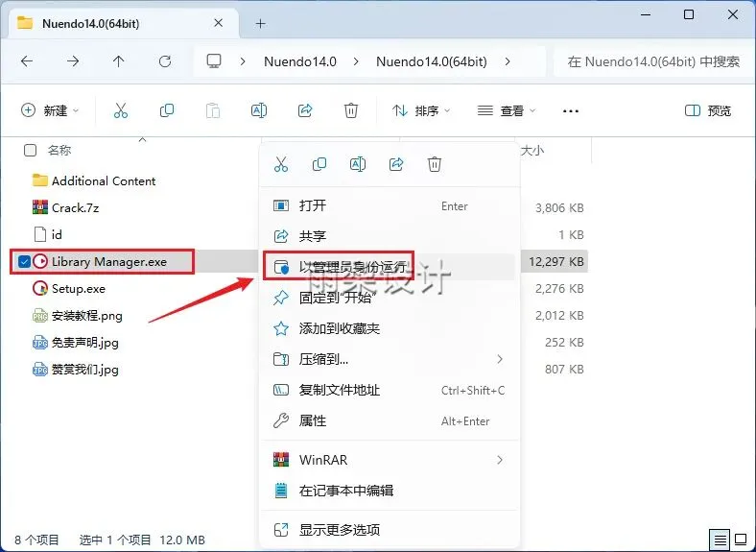Screen dimensions: 756x552
Task: Switch to details view in the status bar
Action: point(720,540)
